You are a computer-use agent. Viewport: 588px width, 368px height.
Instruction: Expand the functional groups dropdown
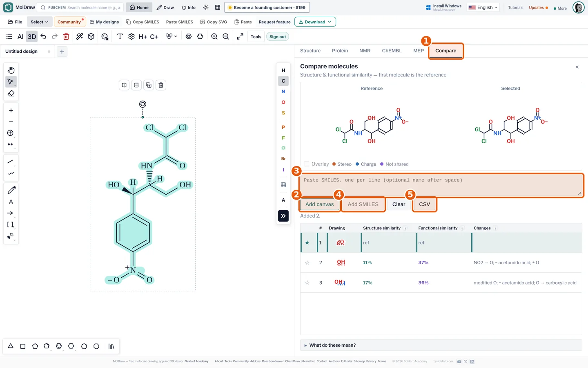tap(171, 36)
